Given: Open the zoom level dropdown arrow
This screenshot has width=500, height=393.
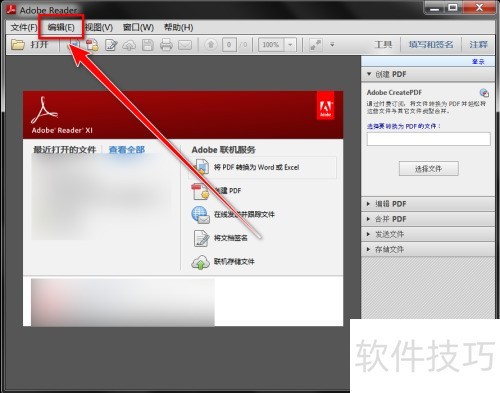Looking at the screenshot, I should coord(290,45).
